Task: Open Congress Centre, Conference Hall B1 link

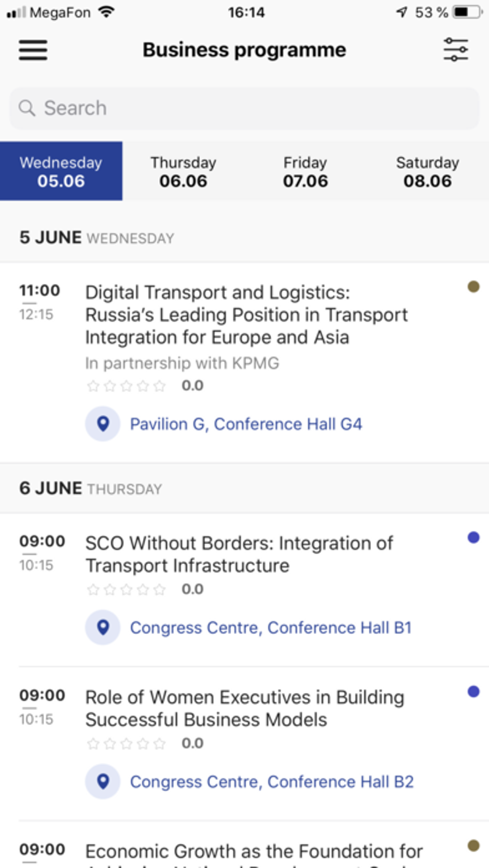Action: tap(271, 628)
